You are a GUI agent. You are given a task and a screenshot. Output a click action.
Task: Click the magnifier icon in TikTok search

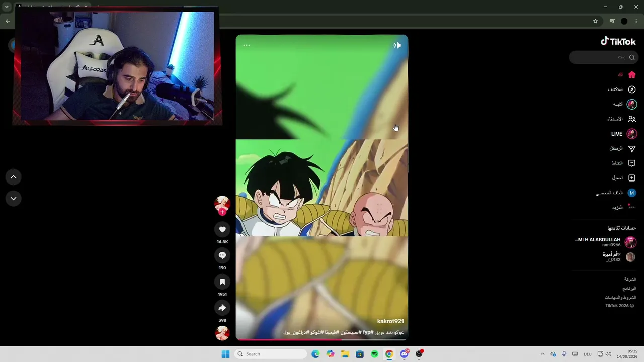tap(632, 57)
